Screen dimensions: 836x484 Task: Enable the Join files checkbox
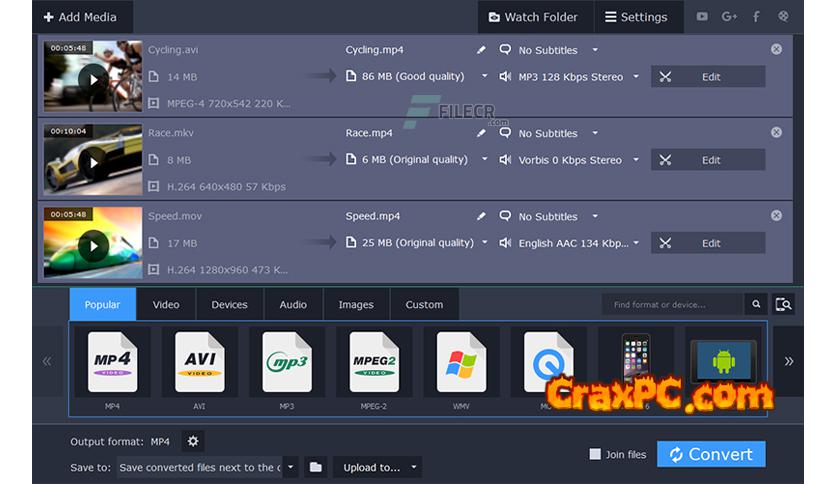click(595, 454)
